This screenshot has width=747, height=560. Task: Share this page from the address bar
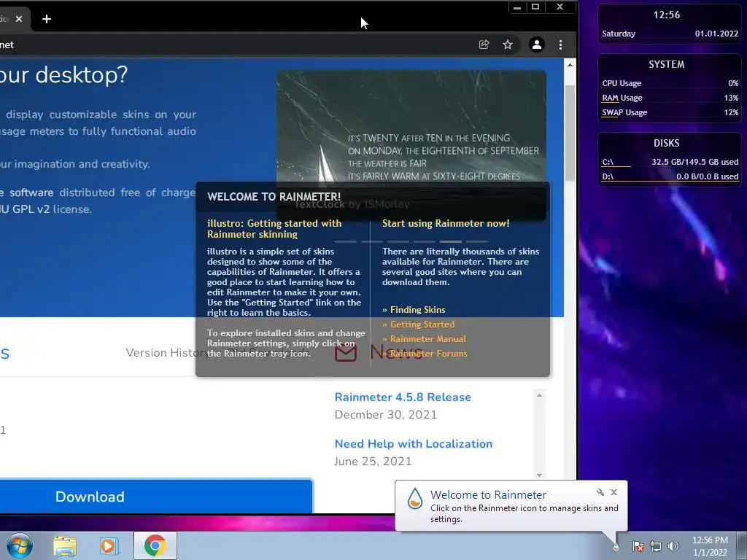(x=484, y=44)
